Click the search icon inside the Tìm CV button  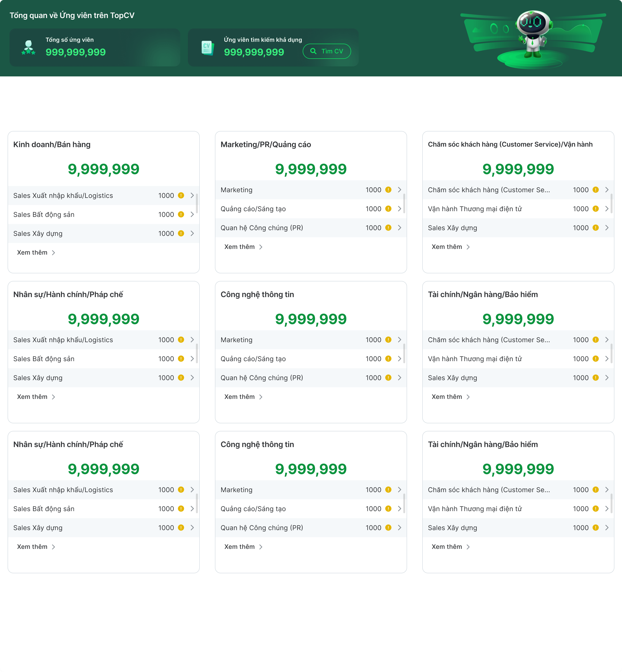[x=313, y=51]
